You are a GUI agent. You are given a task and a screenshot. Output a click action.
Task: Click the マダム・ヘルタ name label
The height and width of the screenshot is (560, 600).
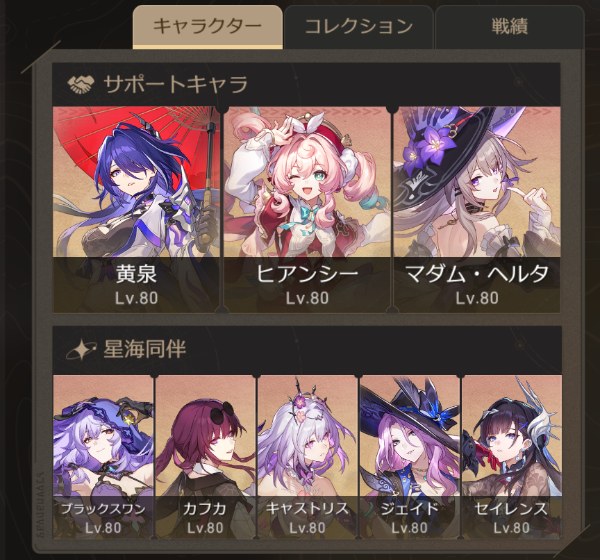[477, 274]
